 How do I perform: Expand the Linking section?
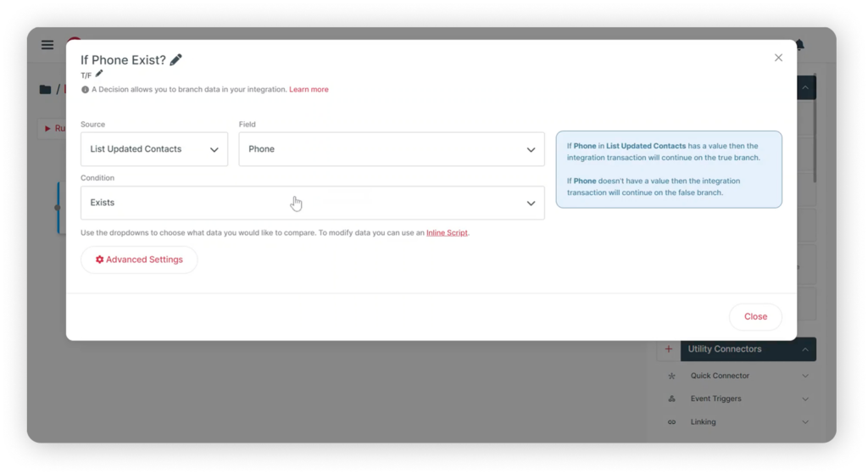tap(805, 422)
